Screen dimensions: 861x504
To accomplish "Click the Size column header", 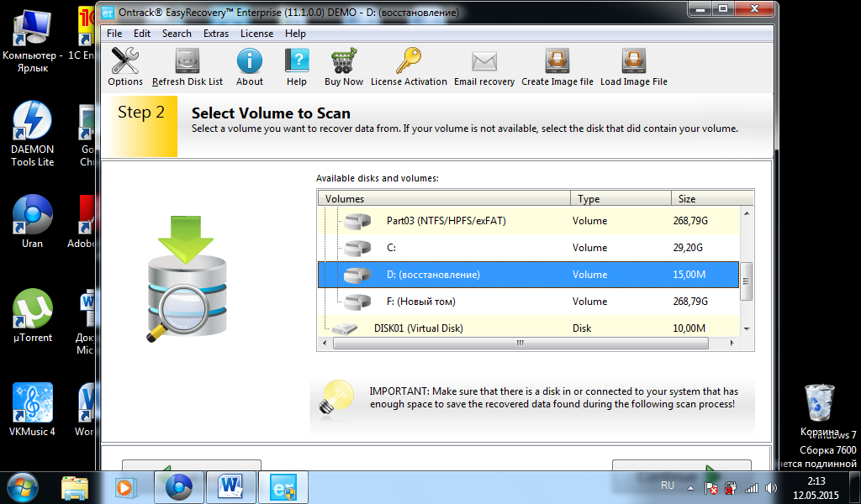I will pyautogui.click(x=712, y=198).
